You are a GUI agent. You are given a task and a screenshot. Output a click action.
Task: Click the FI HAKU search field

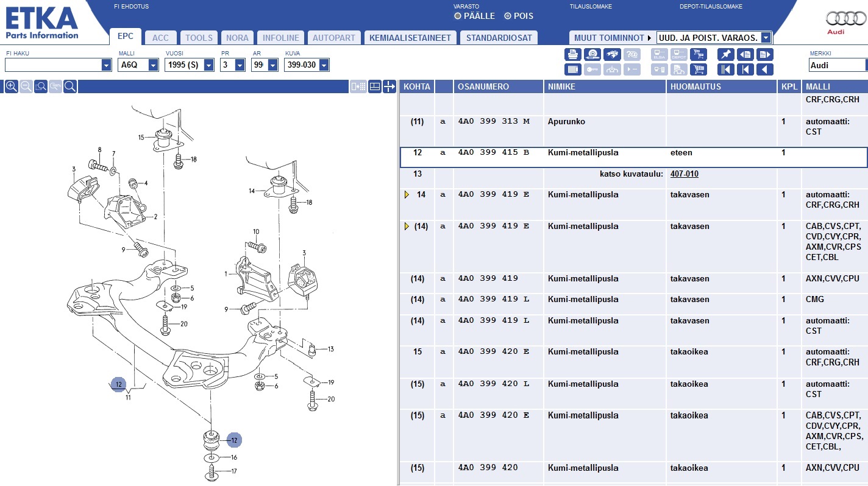pyautogui.click(x=53, y=65)
